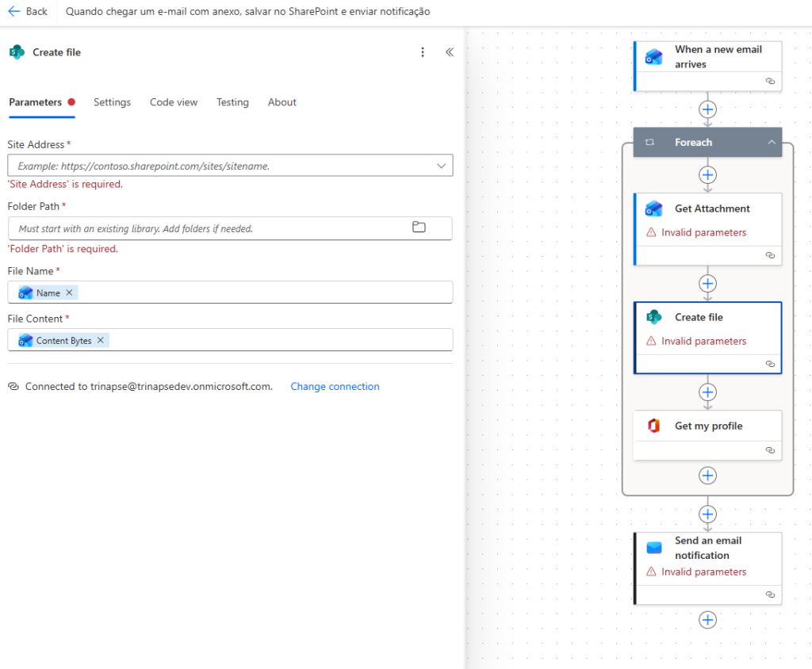
Task: Open the Code view tab
Action: click(x=174, y=102)
